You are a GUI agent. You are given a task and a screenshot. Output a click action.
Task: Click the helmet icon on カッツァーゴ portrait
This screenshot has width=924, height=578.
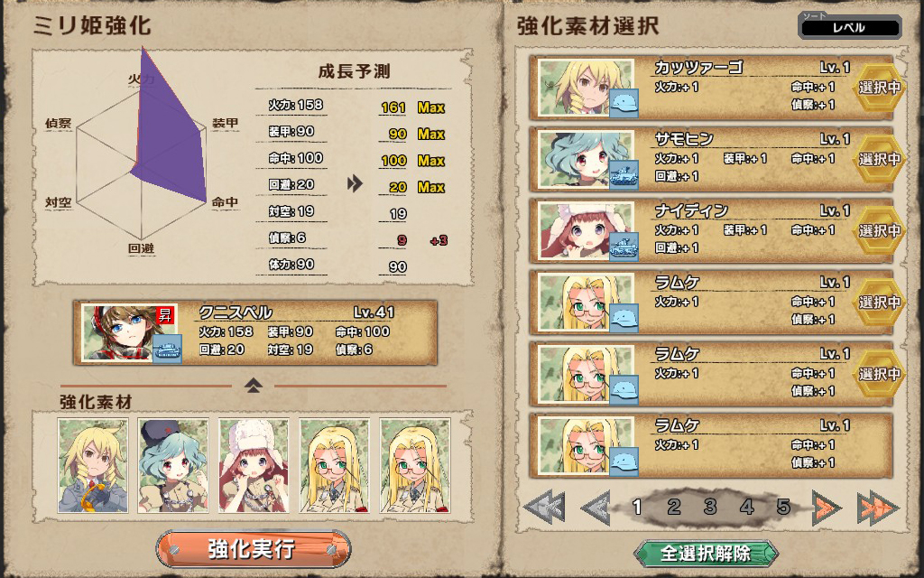[624, 104]
